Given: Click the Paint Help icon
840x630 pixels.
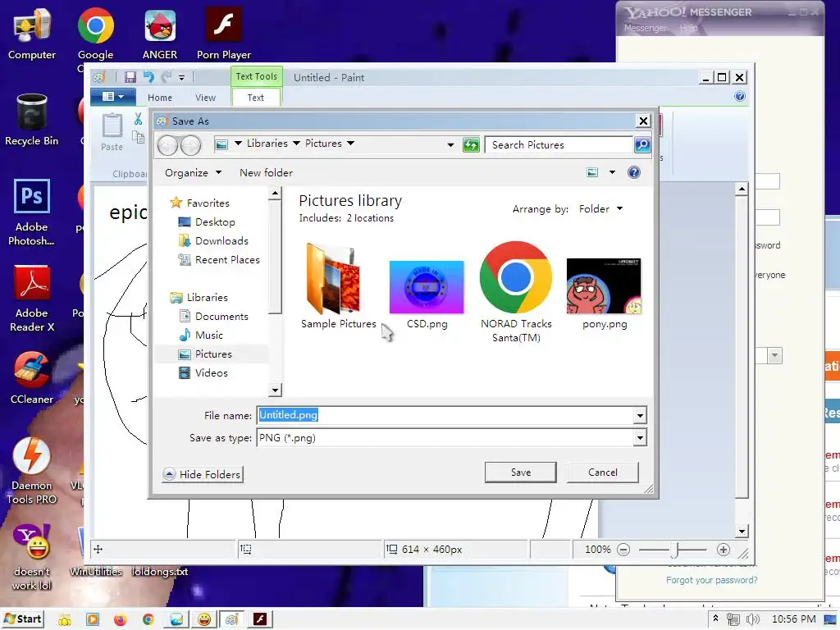Looking at the screenshot, I should 740,97.
